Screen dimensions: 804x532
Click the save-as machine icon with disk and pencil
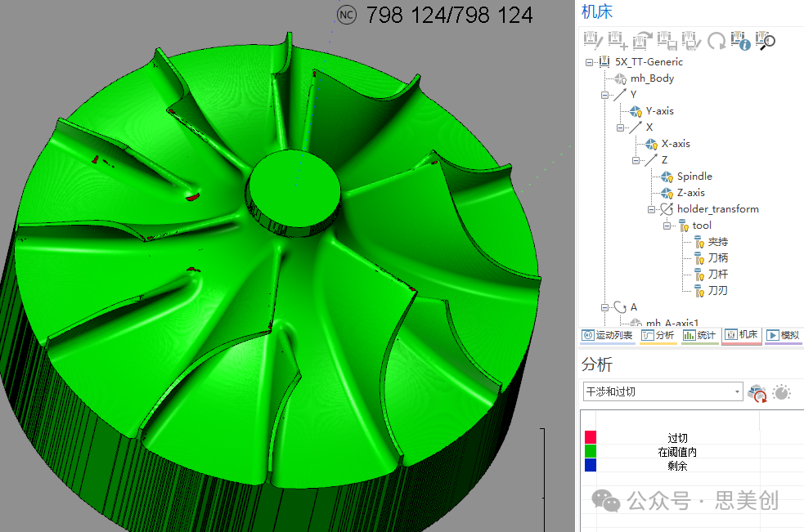[691, 40]
